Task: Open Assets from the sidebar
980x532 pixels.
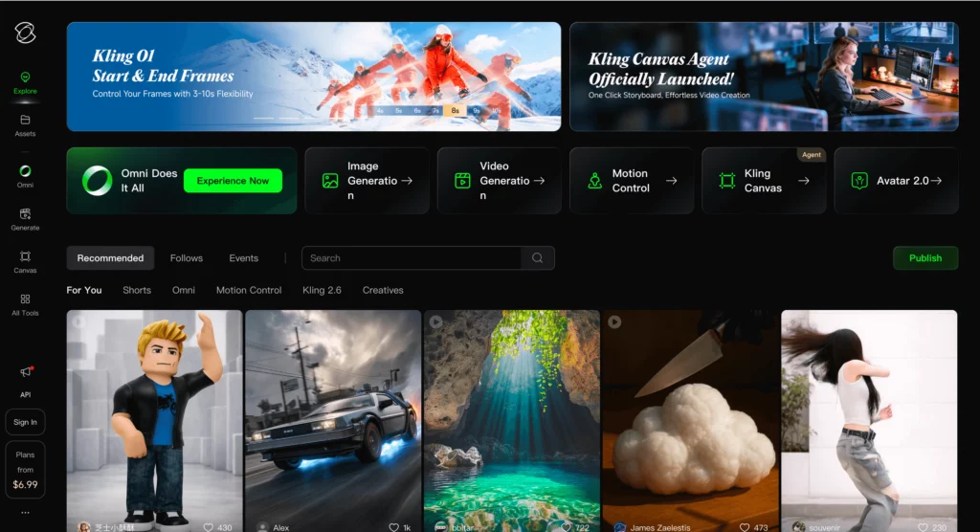Action: (25, 121)
